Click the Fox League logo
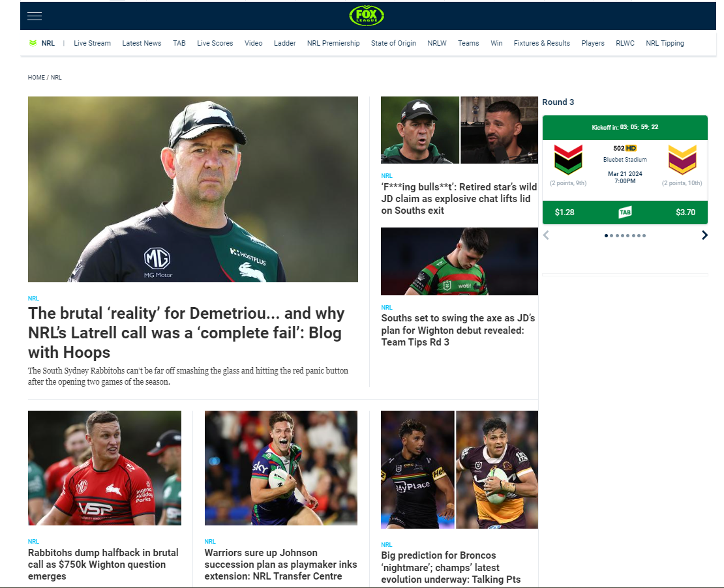 [367, 16]
